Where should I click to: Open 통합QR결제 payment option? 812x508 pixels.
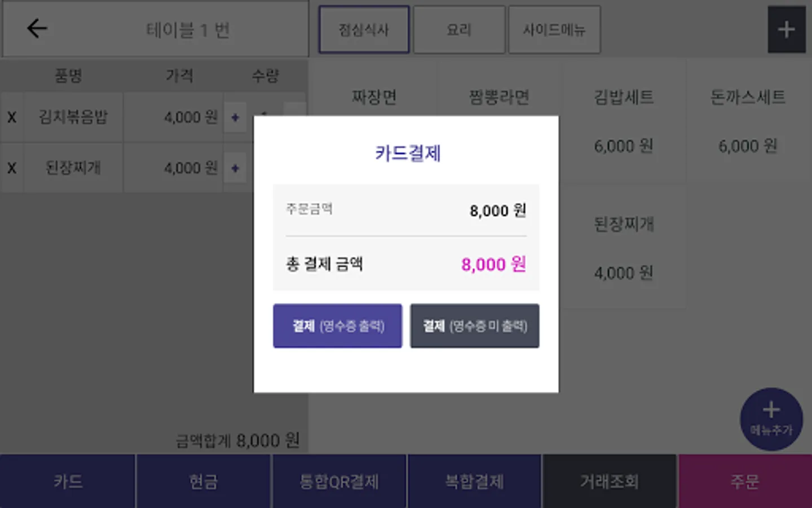tap(339, 481)
